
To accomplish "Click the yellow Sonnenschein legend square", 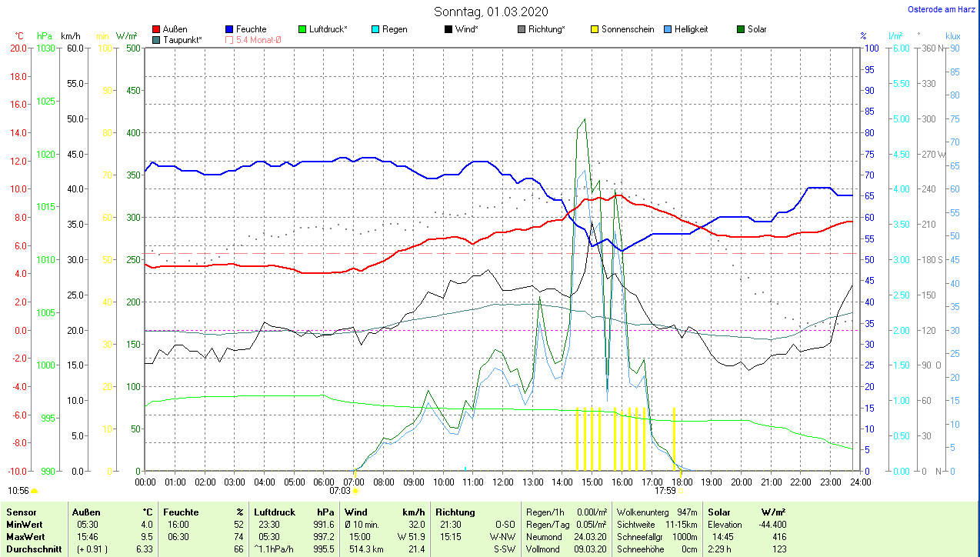I will tap(595, 29).
